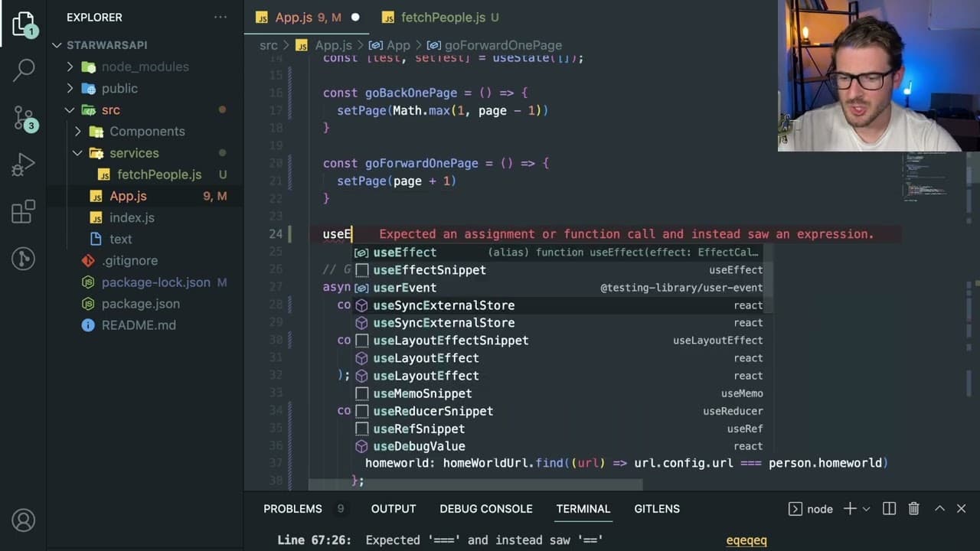980x551 pixels.
Task: Click the file icon beside text
Action: tap(96, 239)
